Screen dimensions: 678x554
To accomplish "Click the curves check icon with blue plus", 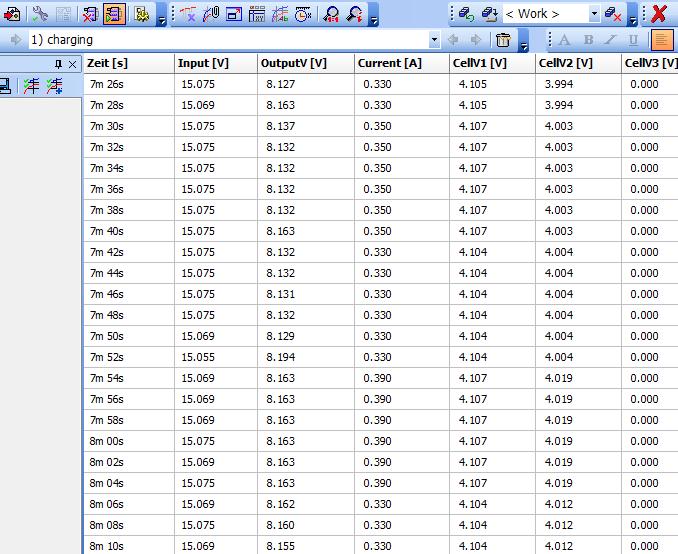I will coord(54,86).
